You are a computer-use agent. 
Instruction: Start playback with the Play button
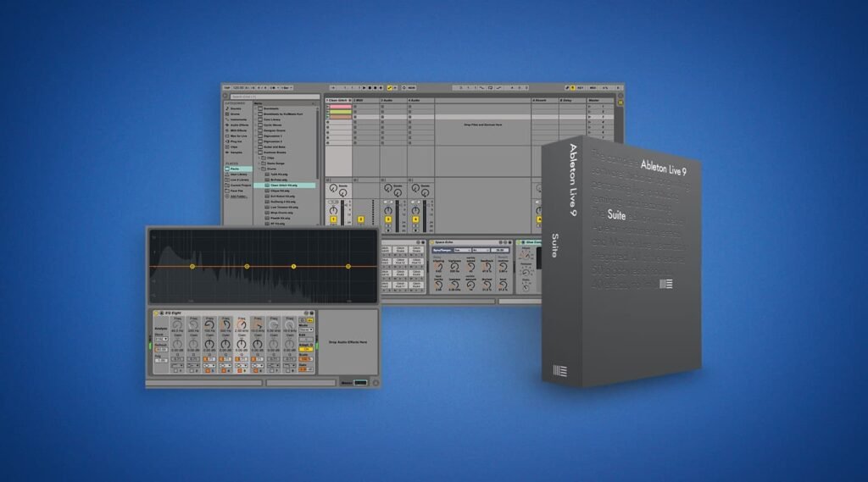pyautogui.click(x=364, y=87)
